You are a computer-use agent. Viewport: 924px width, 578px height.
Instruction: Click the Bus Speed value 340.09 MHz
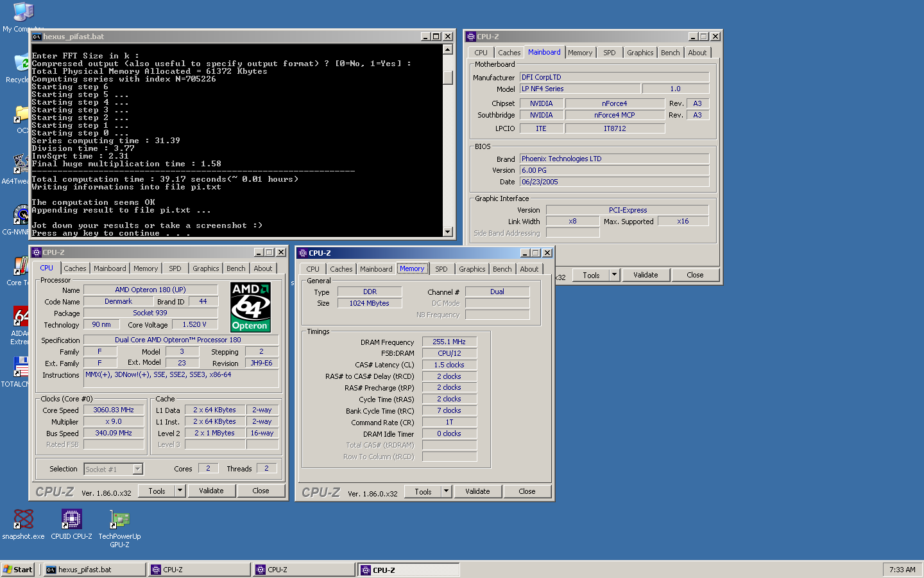point(114,433)
